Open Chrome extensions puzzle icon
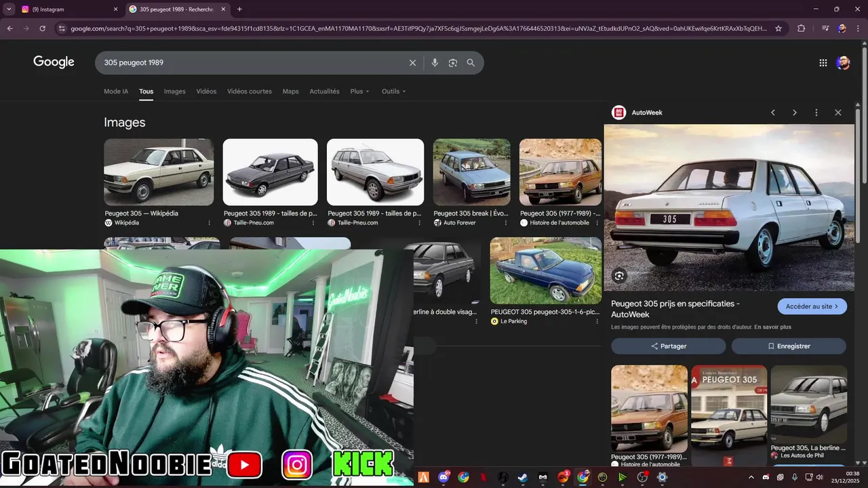 (801, 28)
